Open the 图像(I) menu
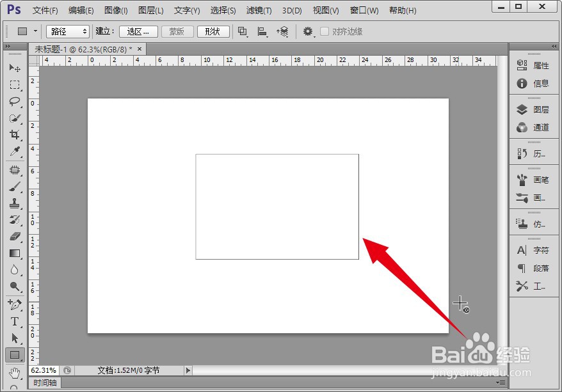562x392 pixels. (116, 11)
